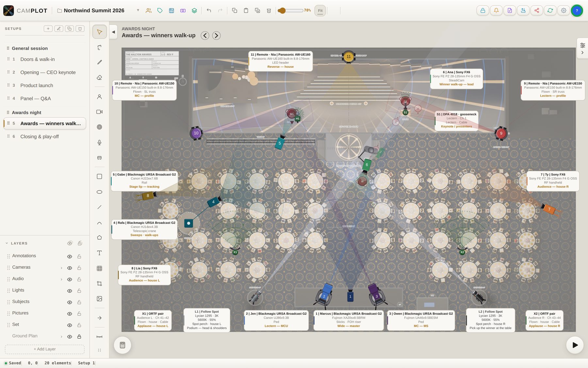
Task: Open the project name dropdown arrow
Action: pyautogui.click(x=138, y=10)
